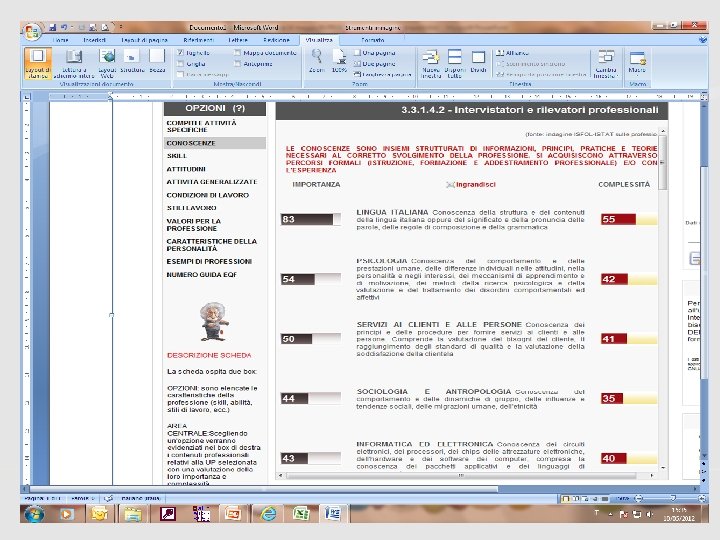Click horizontal ruler above document
This screenshot has height=540, width=720.
point(364,96)
